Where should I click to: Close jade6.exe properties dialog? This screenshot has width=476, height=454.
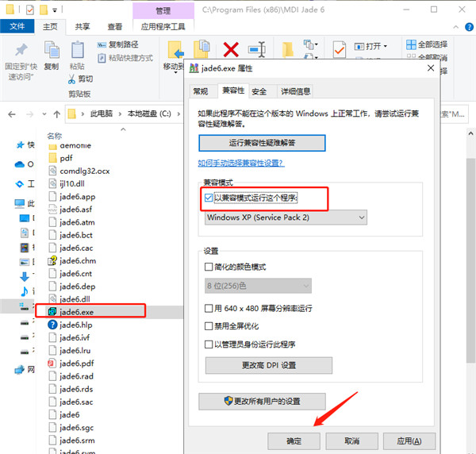click(431, 68)
